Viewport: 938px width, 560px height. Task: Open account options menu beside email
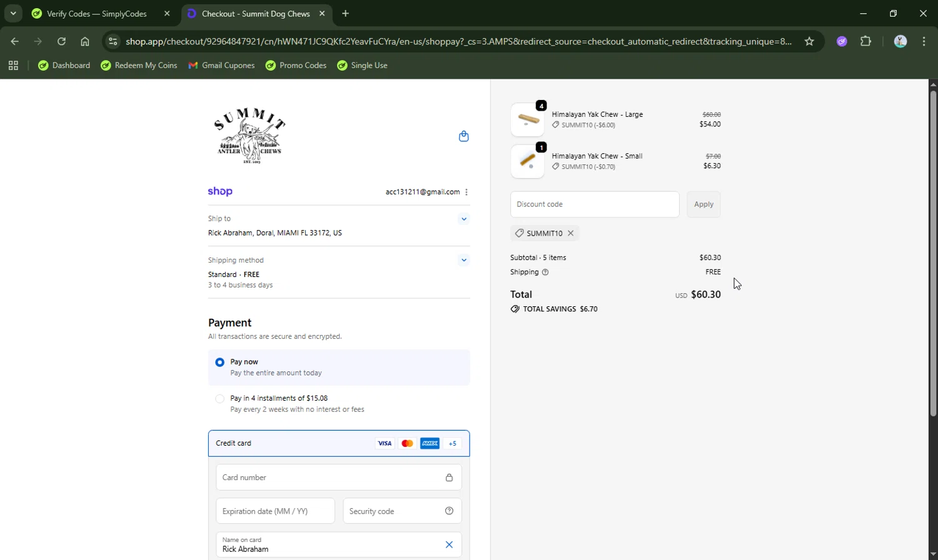(466, 192)
